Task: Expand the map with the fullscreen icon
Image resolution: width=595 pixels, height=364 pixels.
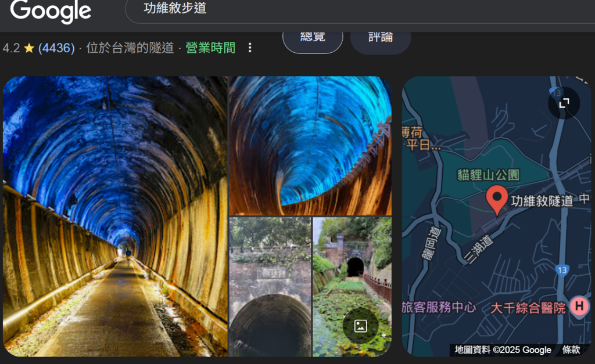Action: [x=564, y=103]
